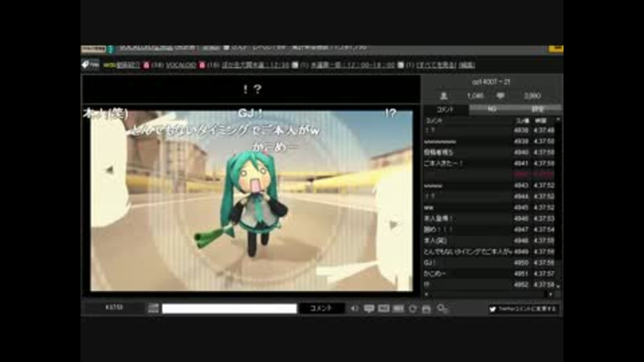Toggle the comment display speech-bubble icon
644x362 pixels.
tap(369, 308)
